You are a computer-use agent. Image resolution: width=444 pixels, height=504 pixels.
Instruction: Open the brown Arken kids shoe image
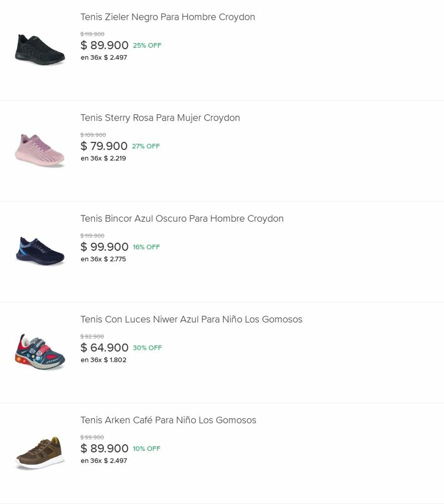[x=40, y=453]
